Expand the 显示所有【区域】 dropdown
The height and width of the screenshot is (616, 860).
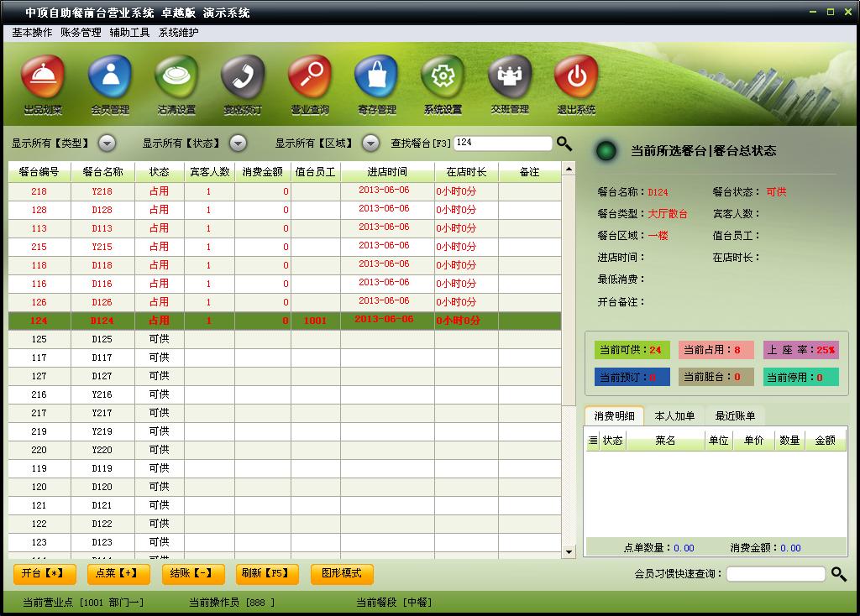click(370, 143)
